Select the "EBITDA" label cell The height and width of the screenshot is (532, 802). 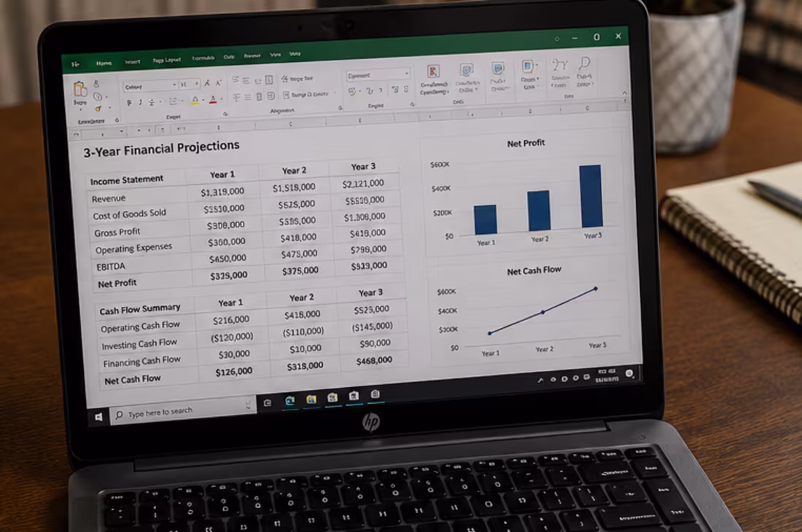[x=111, y=266]
